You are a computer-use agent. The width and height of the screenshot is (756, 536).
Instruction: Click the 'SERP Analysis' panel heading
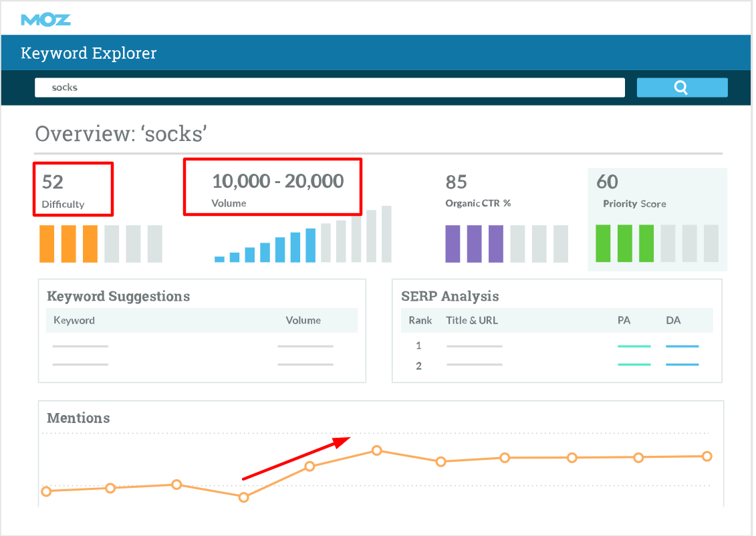pyautogui.click(x=450, y=297)
